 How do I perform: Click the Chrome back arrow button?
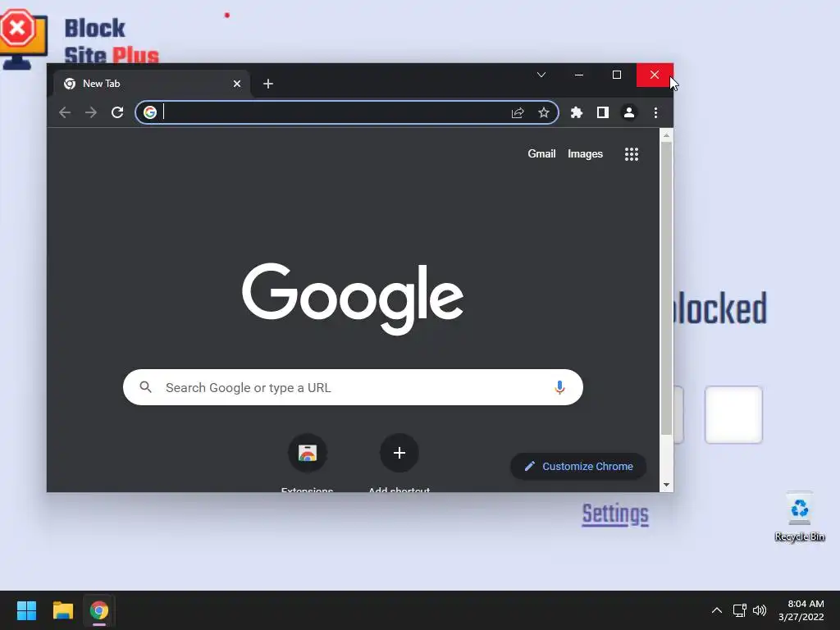[65, 112]
